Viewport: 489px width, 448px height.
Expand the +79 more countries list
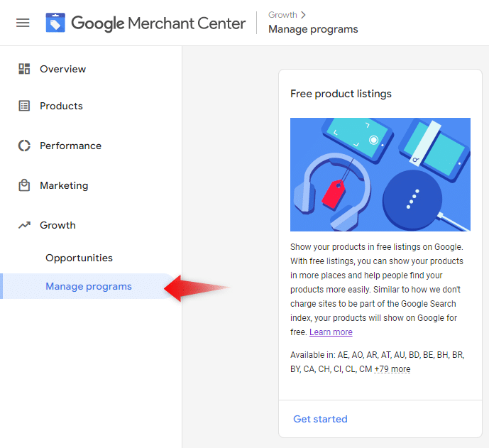tap(392, 369)
